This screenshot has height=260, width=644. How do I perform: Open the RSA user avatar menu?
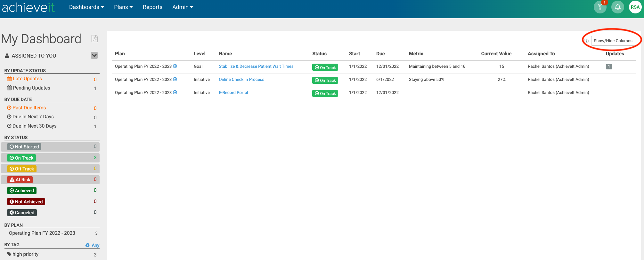(x=635, y=7)
